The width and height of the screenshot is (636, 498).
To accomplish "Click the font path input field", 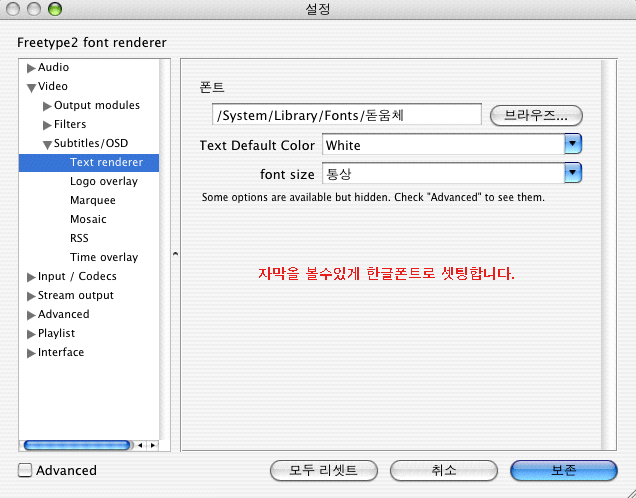I will pos(347,115).
